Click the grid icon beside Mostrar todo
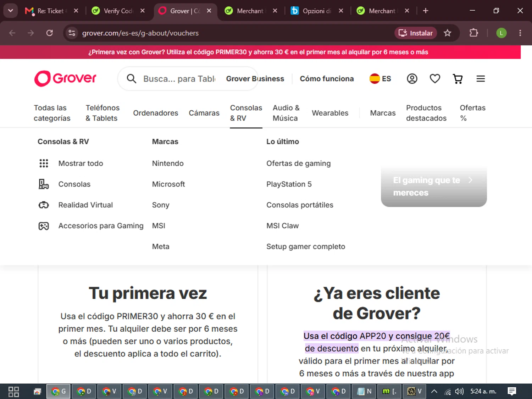 click(x=44, y=164)
